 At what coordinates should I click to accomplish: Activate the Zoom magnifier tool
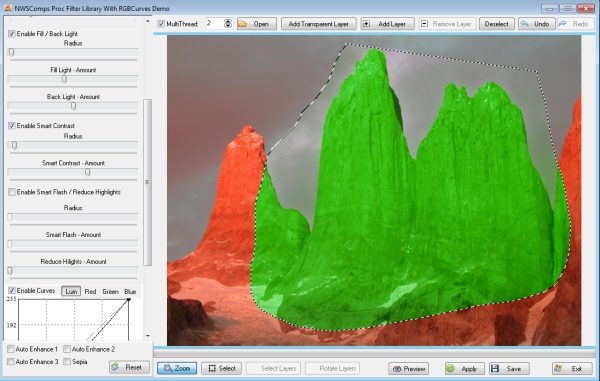[x=177, y=368]
